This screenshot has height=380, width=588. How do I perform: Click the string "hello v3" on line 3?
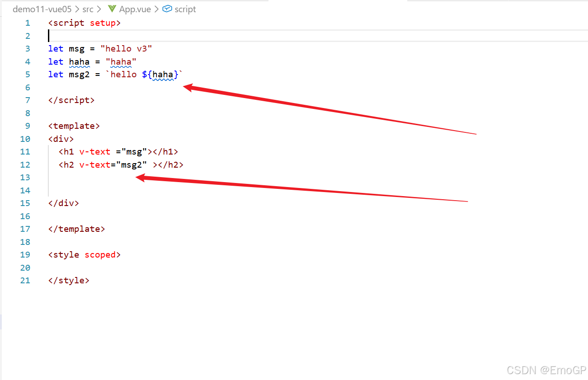[126, 49]
